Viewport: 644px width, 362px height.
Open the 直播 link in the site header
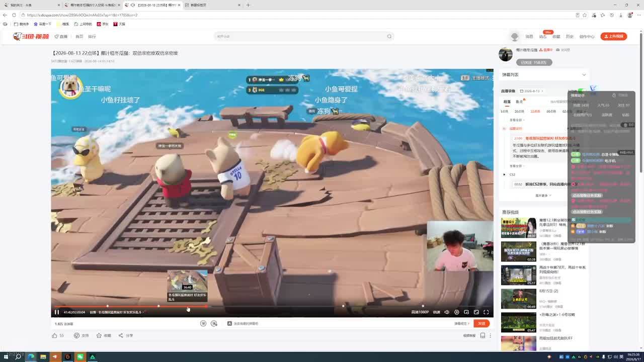[61, 37]
